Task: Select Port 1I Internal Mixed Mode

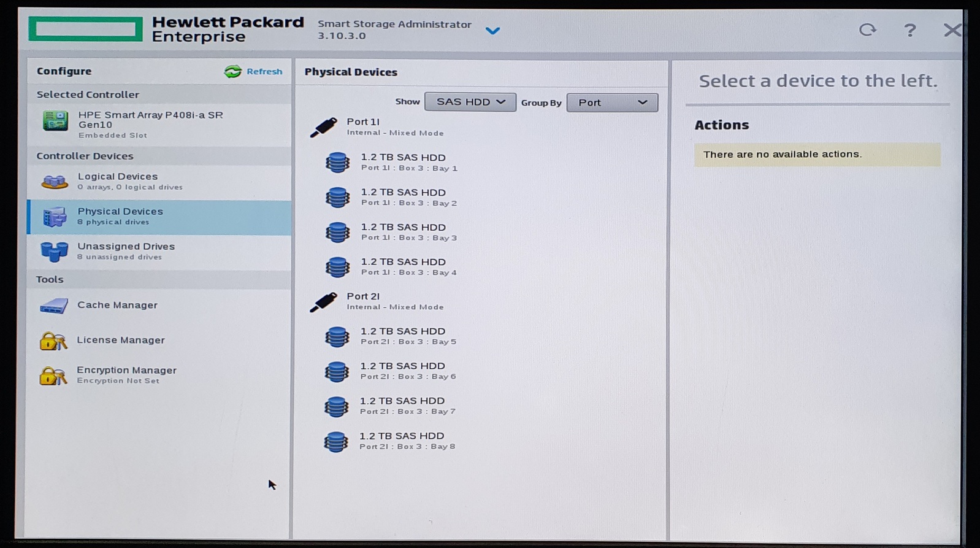Action: 395,127
